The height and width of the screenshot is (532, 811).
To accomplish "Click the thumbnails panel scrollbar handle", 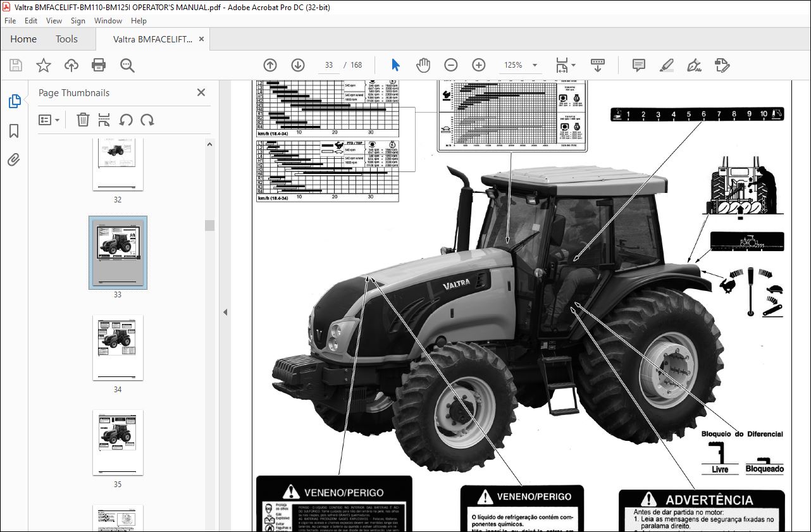I will (209, 225).
